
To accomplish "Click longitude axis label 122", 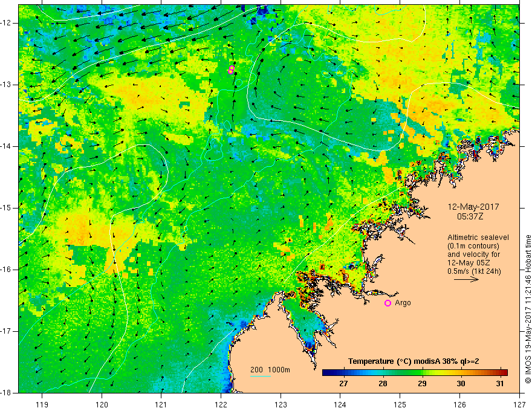I will tap(221, 404).
